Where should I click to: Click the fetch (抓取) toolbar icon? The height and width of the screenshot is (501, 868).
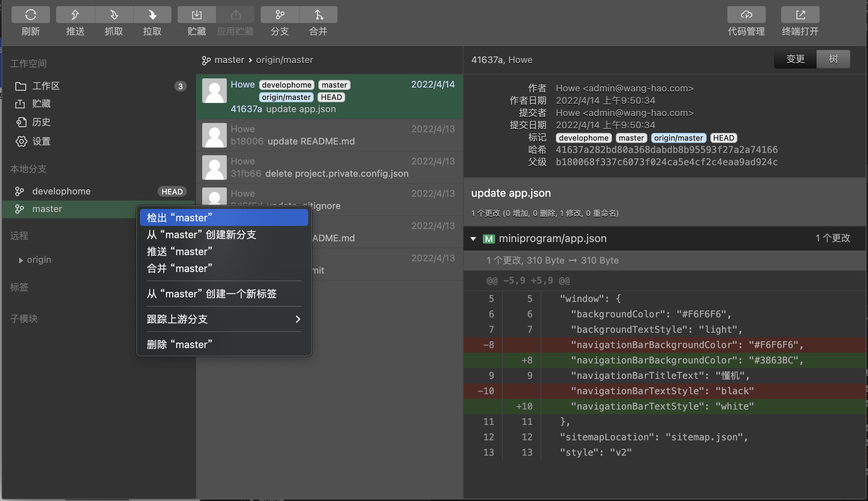click(x=114, y=15)
